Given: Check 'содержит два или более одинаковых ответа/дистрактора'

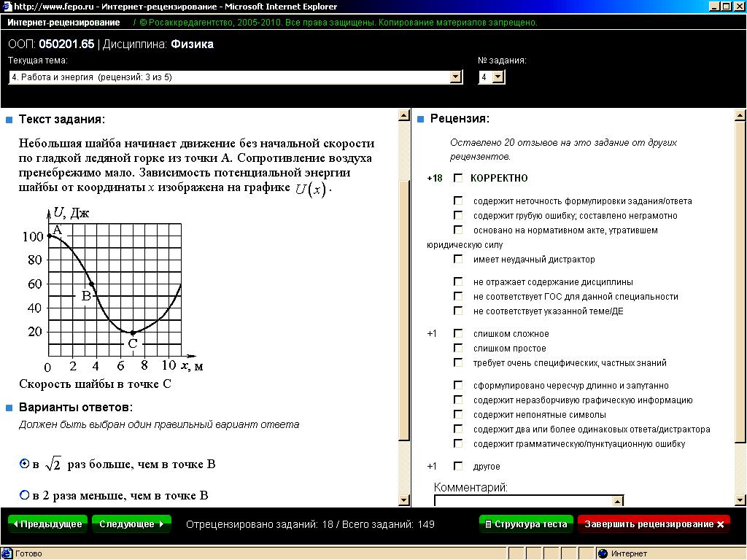Looking at the screenshot, I should pos(458,429).
